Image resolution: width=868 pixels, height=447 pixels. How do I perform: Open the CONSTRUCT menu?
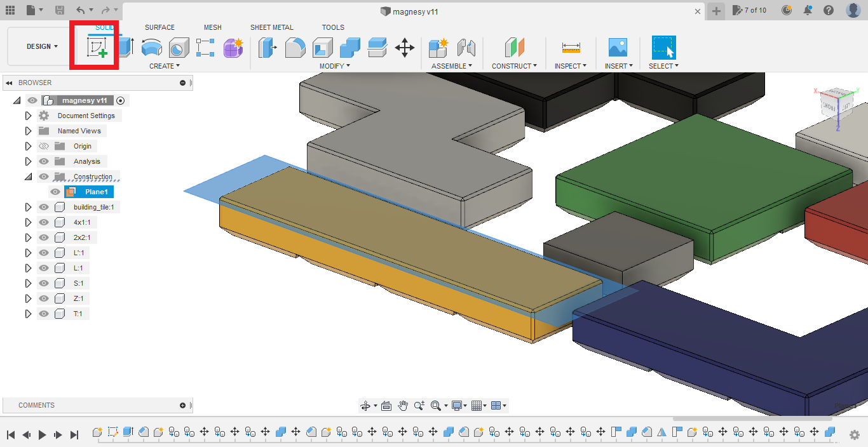coord(514,66)
